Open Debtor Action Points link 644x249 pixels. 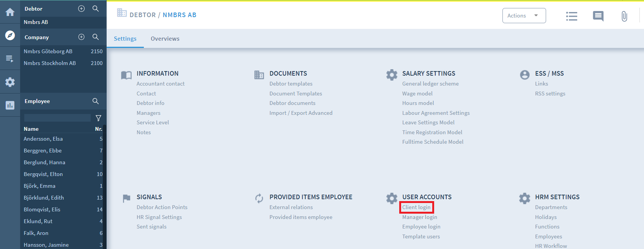pos(162,207)
